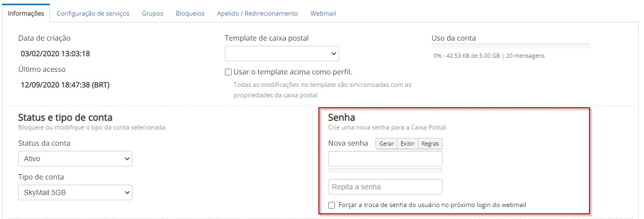The width and height of the screenshot is (644, 219).
Task: Open the Informações tab
Action: point(26,14)
